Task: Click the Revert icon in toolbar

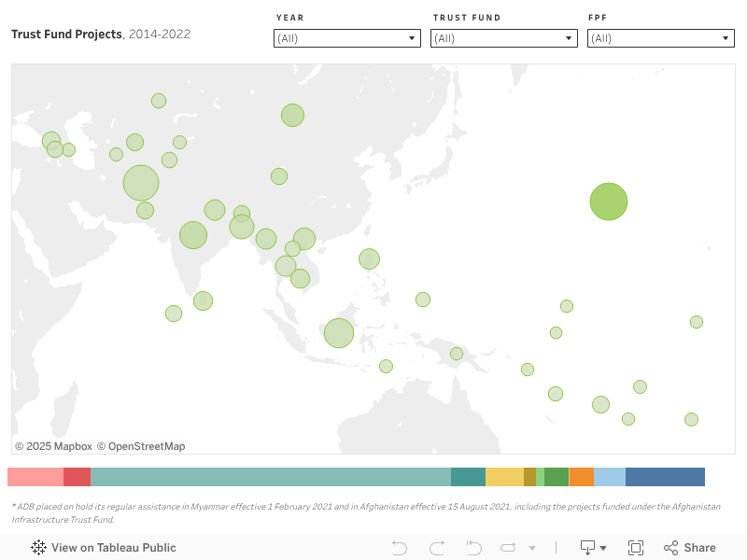Action: (x=473, y=548)
